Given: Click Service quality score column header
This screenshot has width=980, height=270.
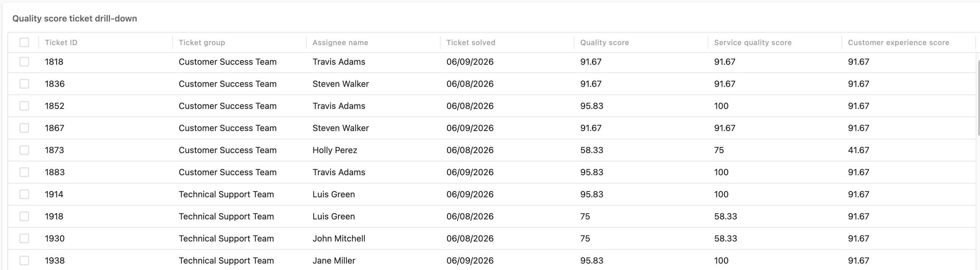Looking at the screenshot, I should tap(752, 43).
